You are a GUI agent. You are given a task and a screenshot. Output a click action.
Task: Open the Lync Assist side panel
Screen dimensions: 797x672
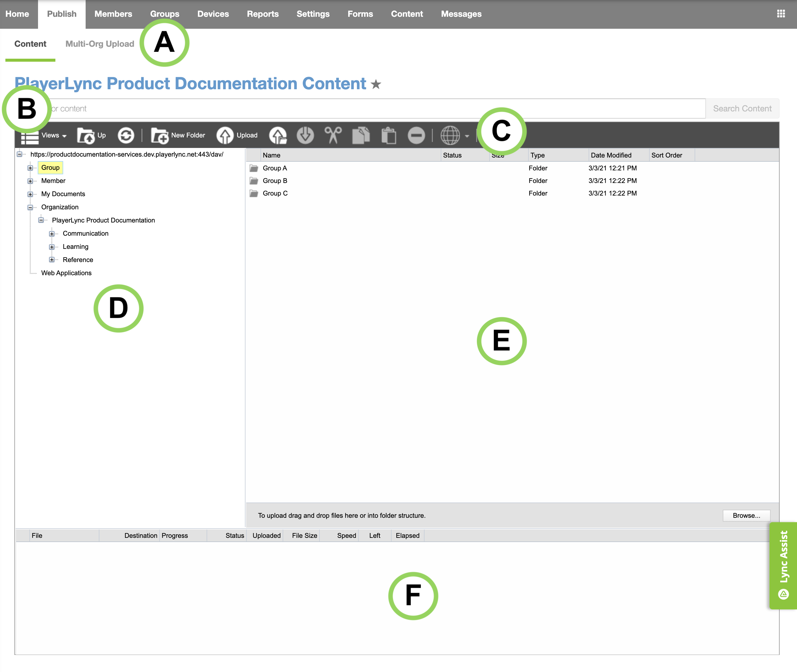pyautogui.click(x=783, y=565)
